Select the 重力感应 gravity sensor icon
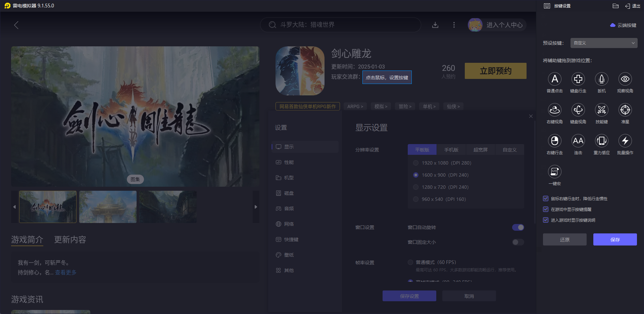Screen dimensions: 644x314 point(602,141)
